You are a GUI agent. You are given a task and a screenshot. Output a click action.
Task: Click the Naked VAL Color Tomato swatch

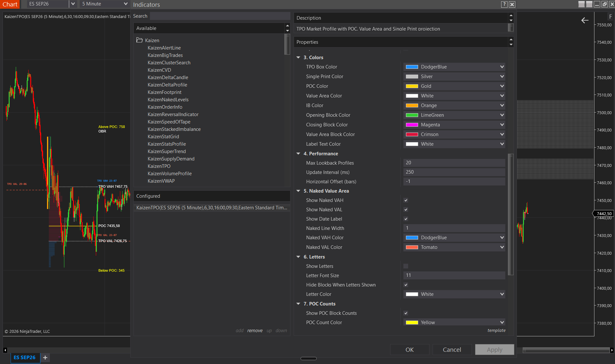412,247
